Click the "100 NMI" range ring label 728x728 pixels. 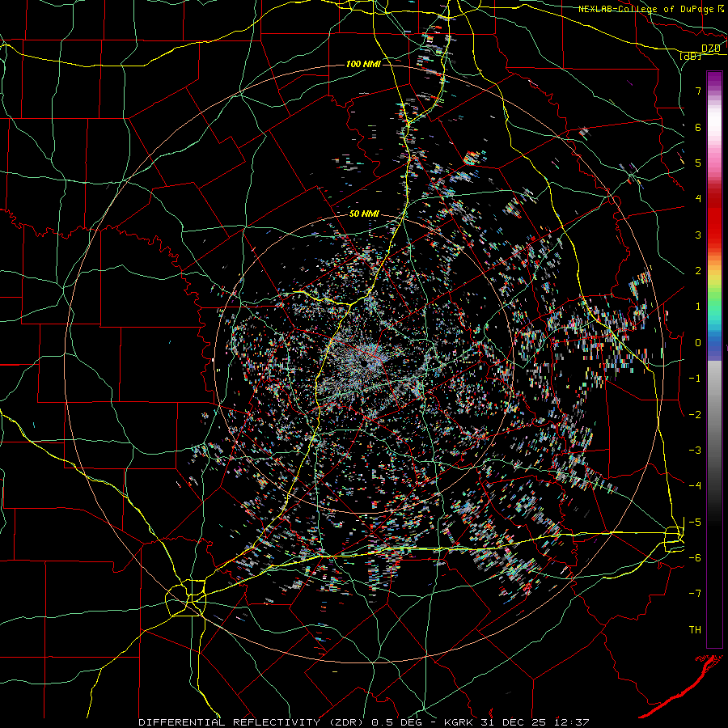click(x=363, y=64)
